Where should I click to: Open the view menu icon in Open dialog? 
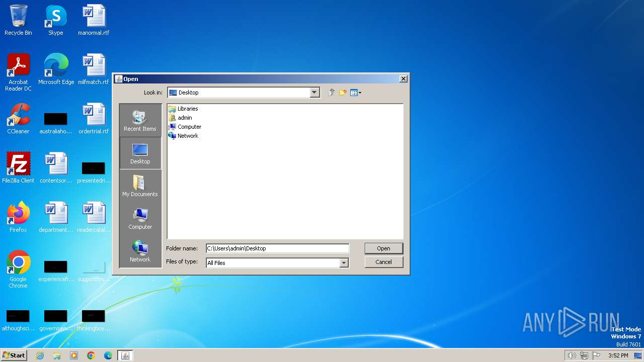point(356,93)
